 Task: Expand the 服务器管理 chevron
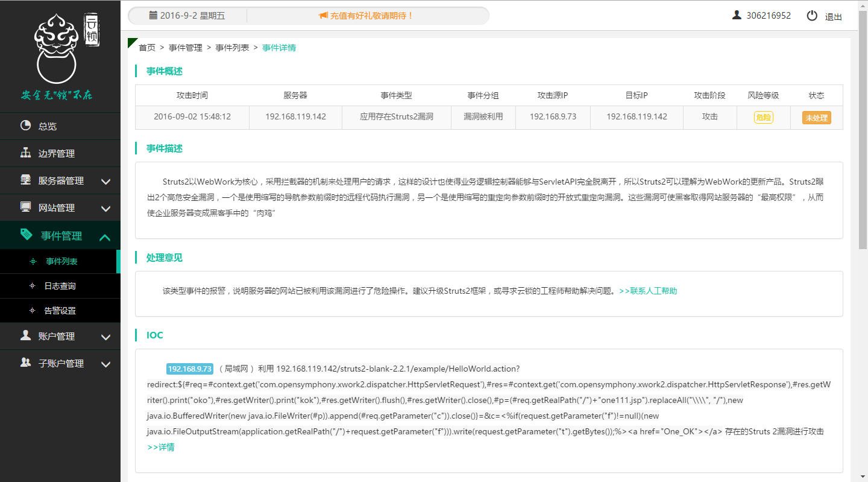tap(106, 181)
